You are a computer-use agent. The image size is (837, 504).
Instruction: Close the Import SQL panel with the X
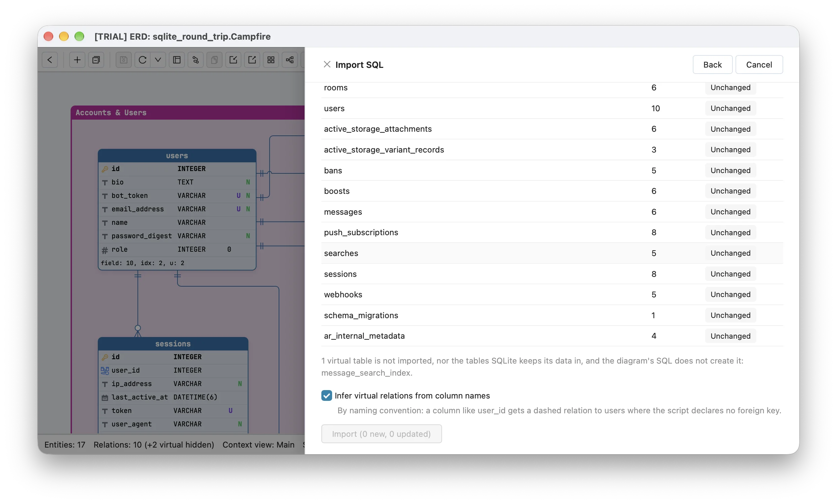coord(327,64)
